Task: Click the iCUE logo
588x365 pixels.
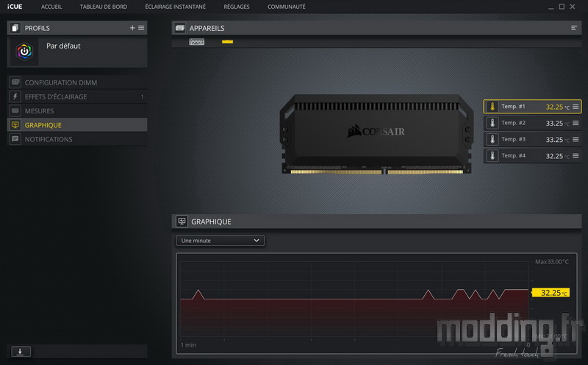Action: (15, 7)
